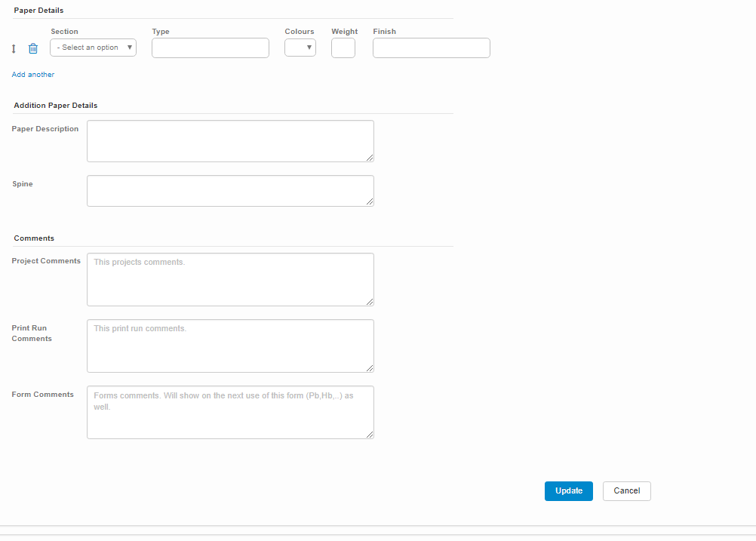Click the Print Run Comments resize grip
The width and height of the screenshot is (756, 541).
(370, 368)
